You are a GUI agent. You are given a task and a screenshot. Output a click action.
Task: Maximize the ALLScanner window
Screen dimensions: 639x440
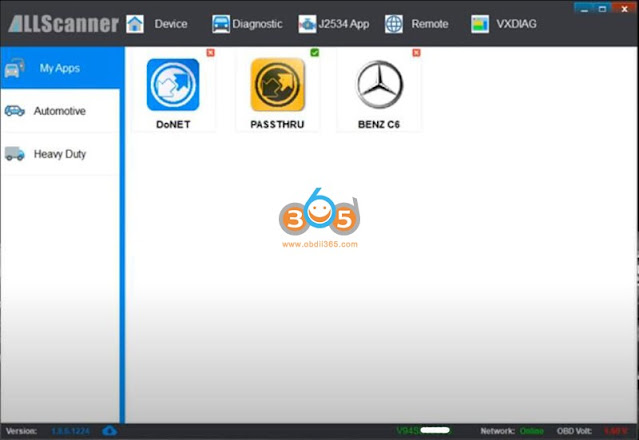point(603,9)
